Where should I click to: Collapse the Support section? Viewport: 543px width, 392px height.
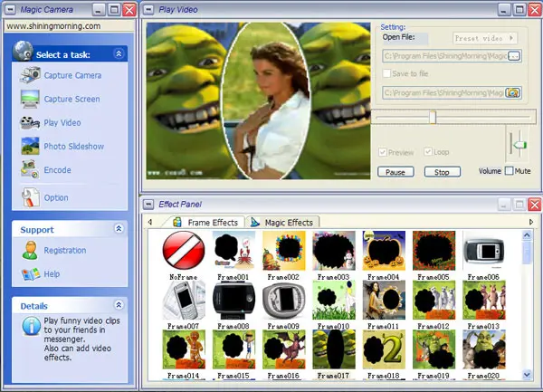point(118,230)
